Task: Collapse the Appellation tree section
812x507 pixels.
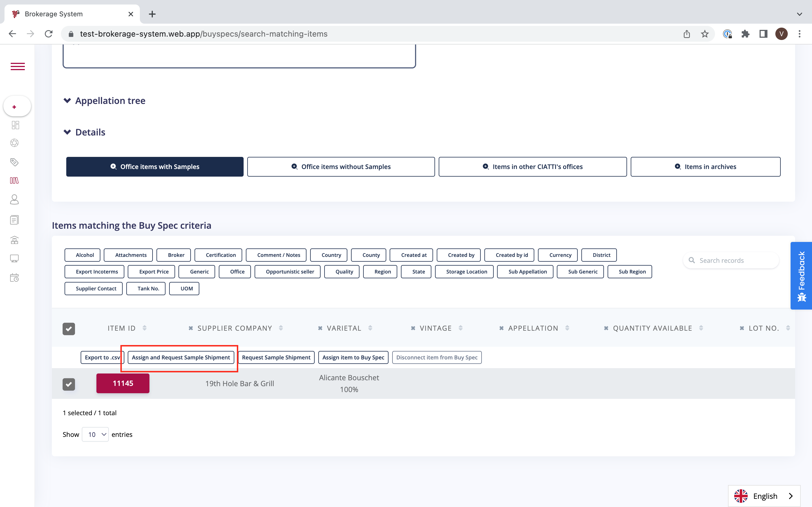Action: pyautogui.click(x=67, y=101)
